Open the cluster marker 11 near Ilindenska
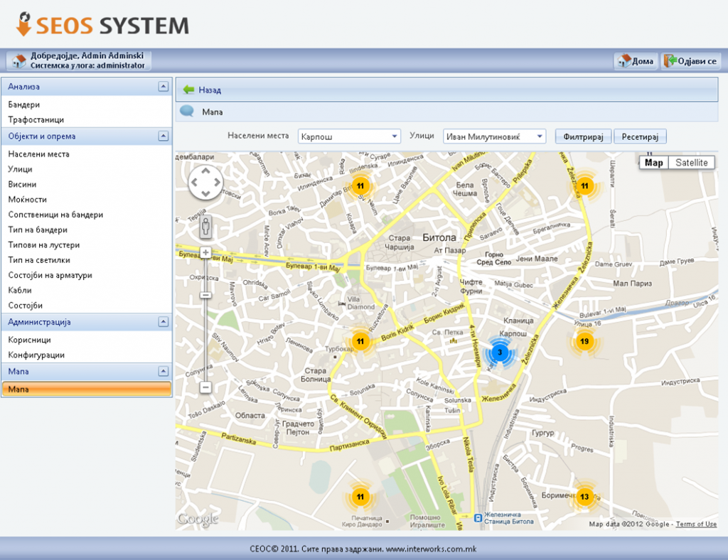This screenshot has height=560, width=728. pyautogui.click(x=360, y=186)
